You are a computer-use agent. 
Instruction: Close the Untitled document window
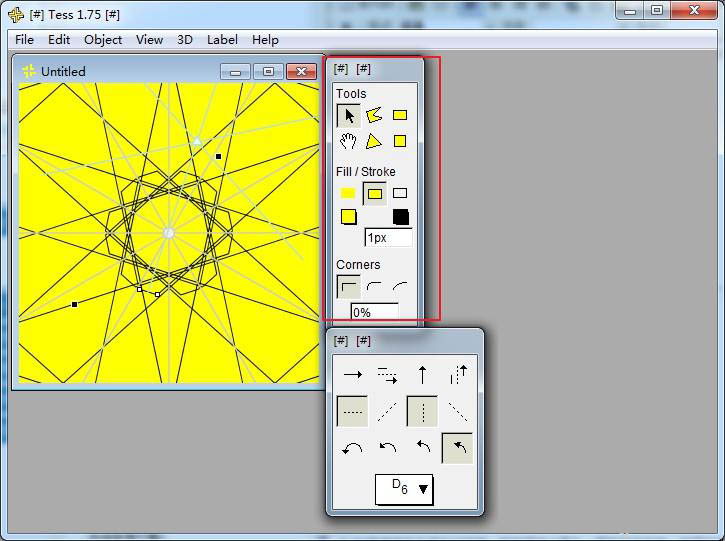tap(301, 72)
